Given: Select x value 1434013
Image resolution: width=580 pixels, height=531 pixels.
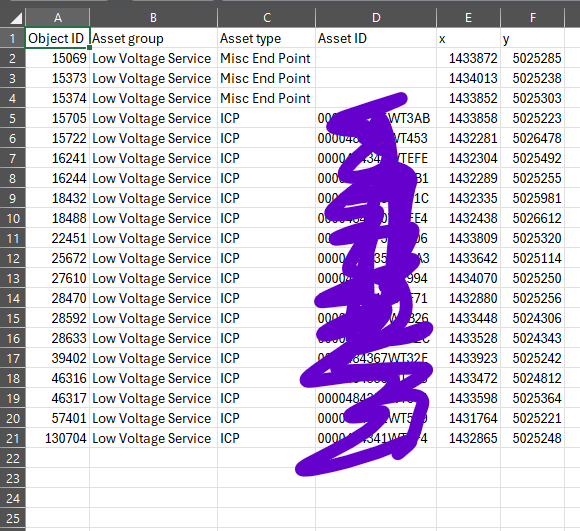Looking at the screenshot, I should click(468, 78).
